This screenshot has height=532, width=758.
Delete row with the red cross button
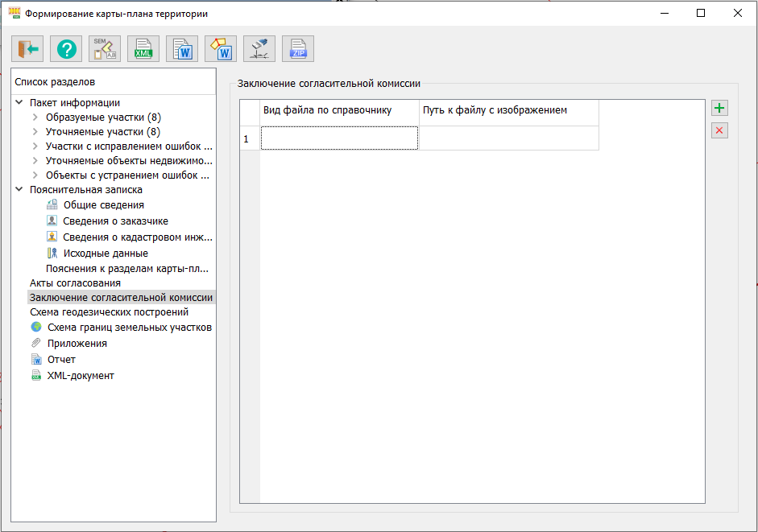719,130
